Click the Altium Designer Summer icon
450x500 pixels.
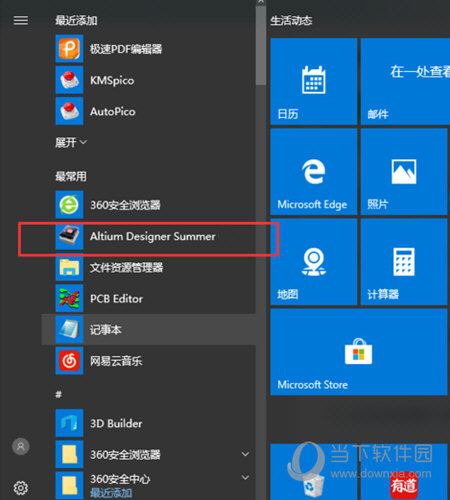(x=69, y=236)
